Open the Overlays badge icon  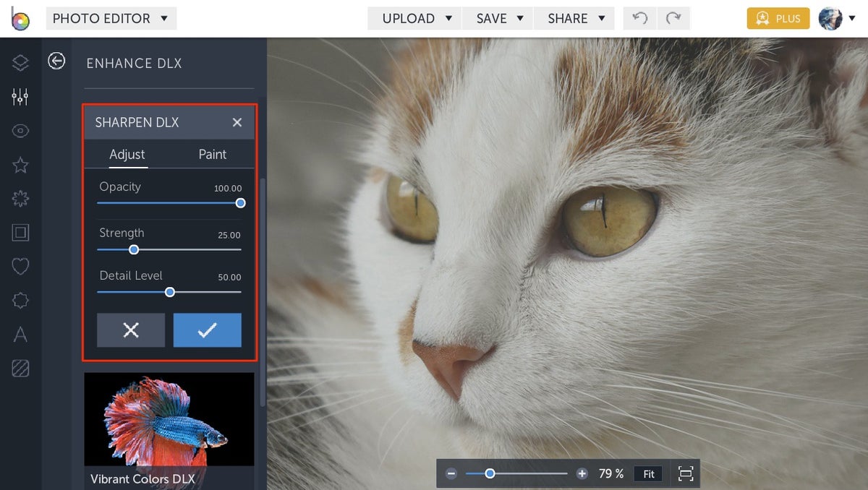(x=20, y=300)
